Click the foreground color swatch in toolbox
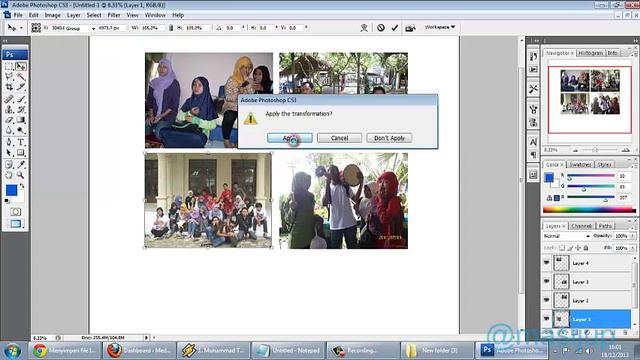 coord(11,190)
